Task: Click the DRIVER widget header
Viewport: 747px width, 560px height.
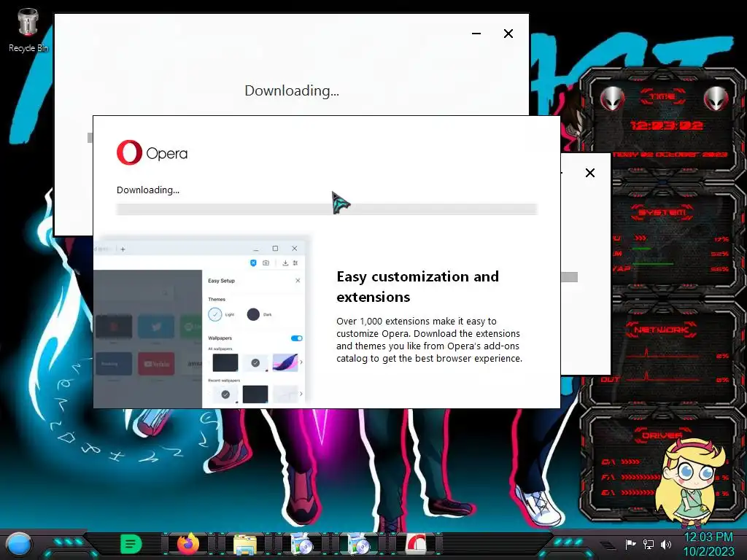Action: pyautogui.click(x=662, y=435)
